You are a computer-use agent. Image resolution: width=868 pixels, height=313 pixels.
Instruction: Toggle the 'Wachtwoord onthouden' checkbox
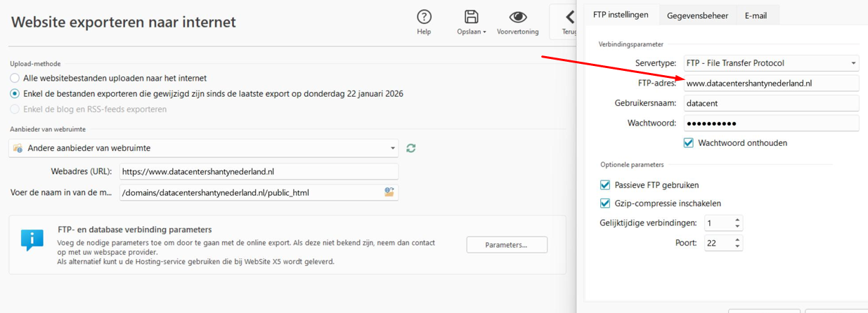(x=689, y=143)
